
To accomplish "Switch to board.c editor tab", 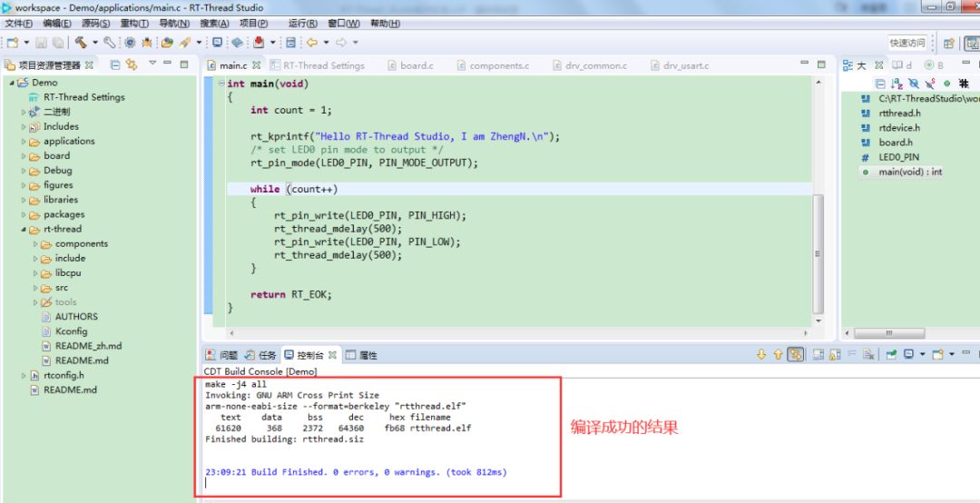I will pos(411,65).
